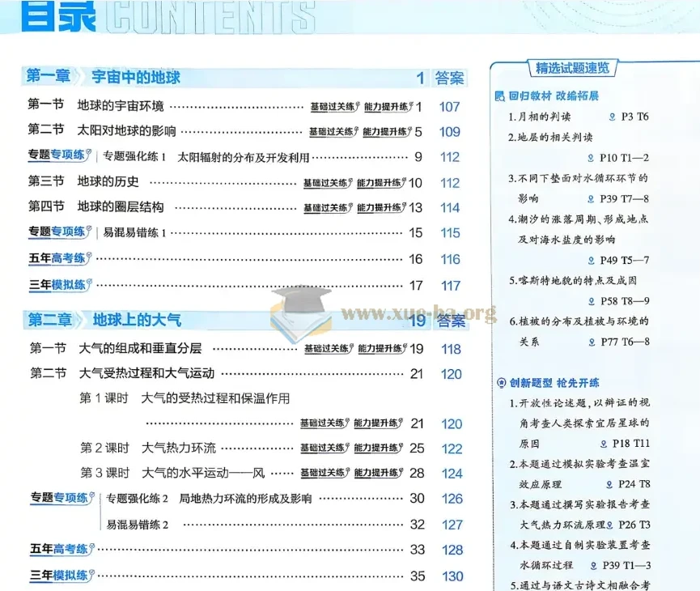Click answer page number 116
The height and width of the screenshot is (591, 700).
(x=451, y=259)
